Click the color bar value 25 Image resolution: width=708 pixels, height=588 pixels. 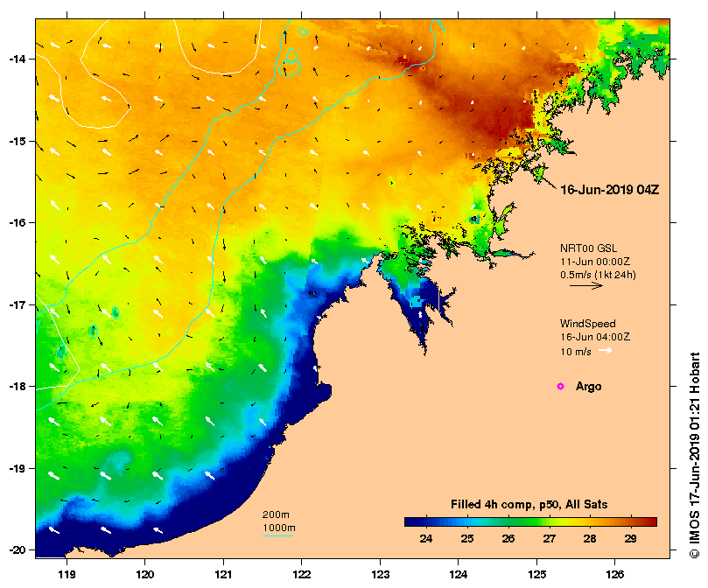click(x=466, y=538)
